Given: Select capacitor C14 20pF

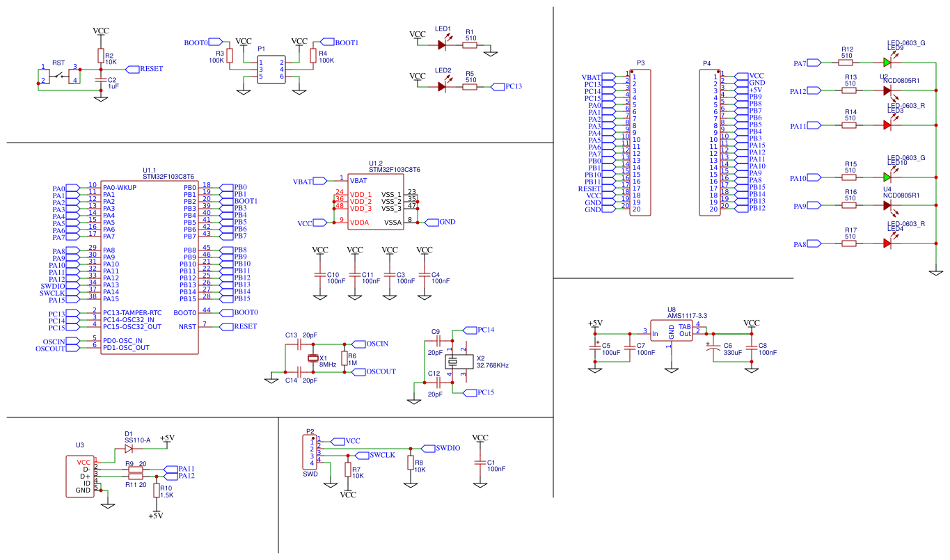Looking at the screenshot, I should point(299,372).
